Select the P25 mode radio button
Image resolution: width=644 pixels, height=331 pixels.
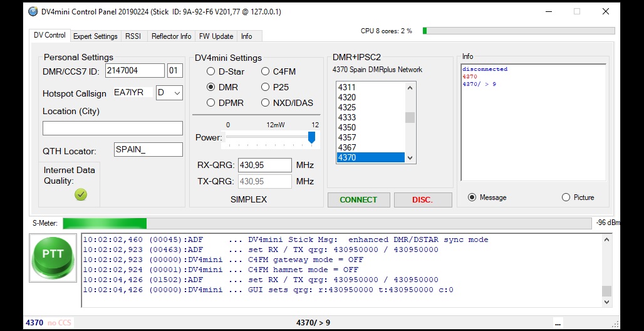(x=266, y=87)
